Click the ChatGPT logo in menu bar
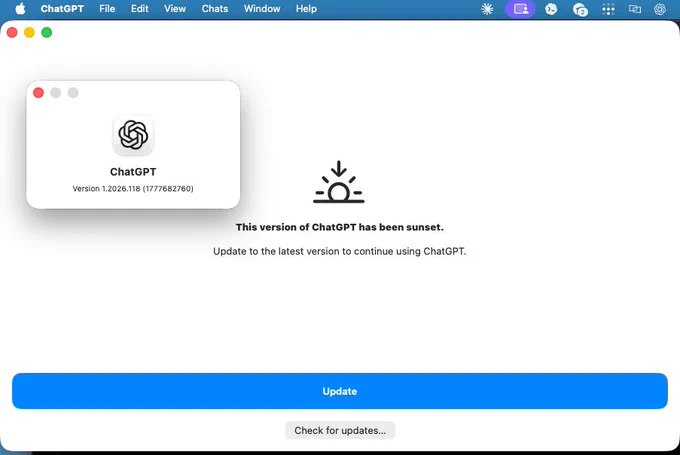Screen dimensions: 680x455 [660, 9]
